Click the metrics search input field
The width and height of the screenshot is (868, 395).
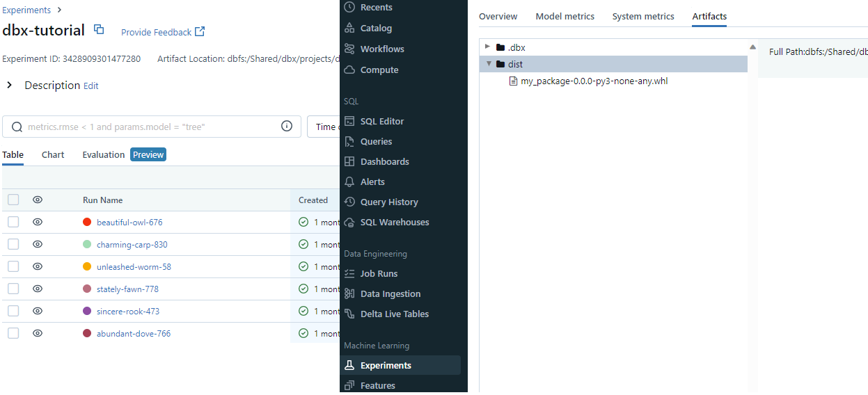pyautogui.click(x=152, y=127)
